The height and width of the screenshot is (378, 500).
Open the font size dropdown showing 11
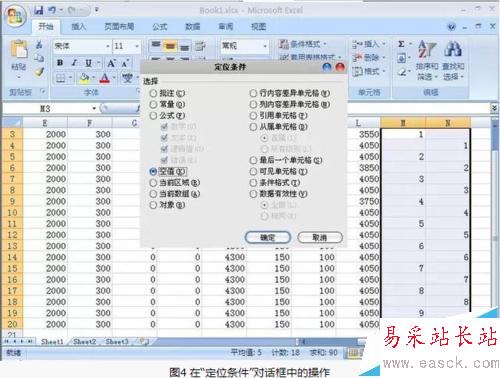pos(137,46)
